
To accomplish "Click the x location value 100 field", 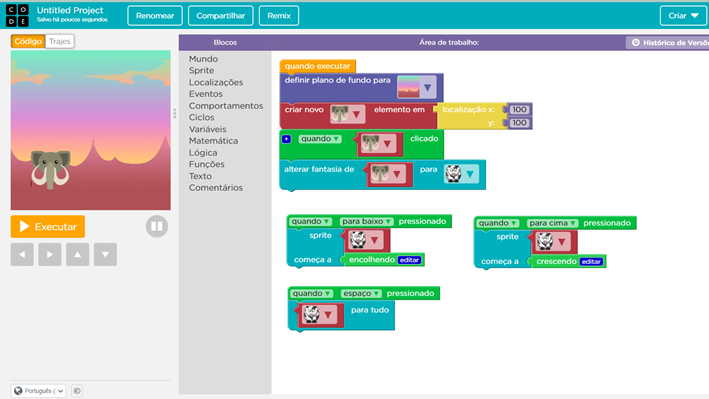I will point(519,109).
